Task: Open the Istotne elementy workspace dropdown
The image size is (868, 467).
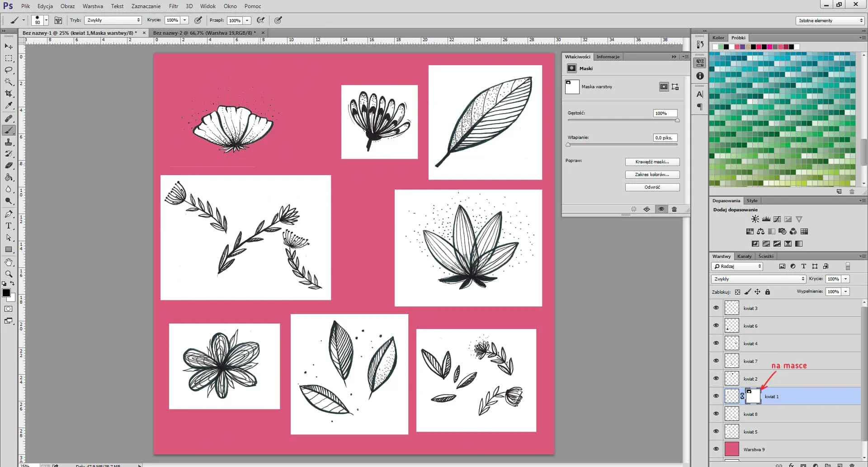Action: 830,21
